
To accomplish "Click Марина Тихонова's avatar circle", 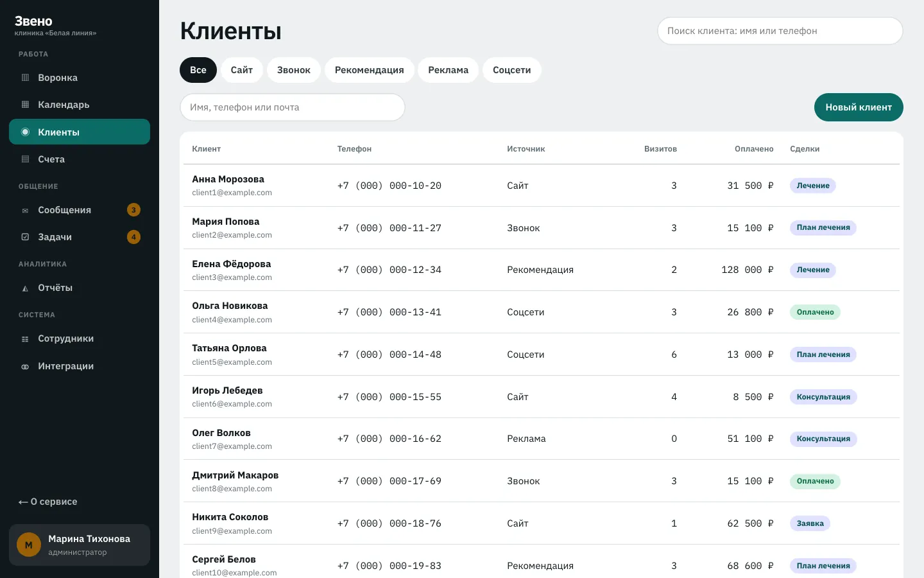I will 29,545.
